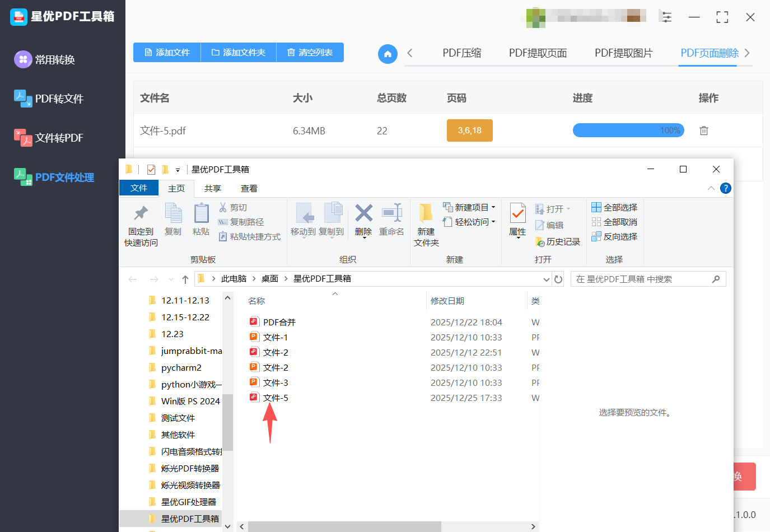Click the home icon button
Viewport: 770px width, 532px height.
click(x=388, y=54)
